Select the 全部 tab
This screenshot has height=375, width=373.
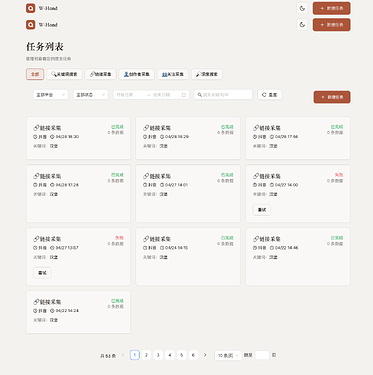pos(35,74)
